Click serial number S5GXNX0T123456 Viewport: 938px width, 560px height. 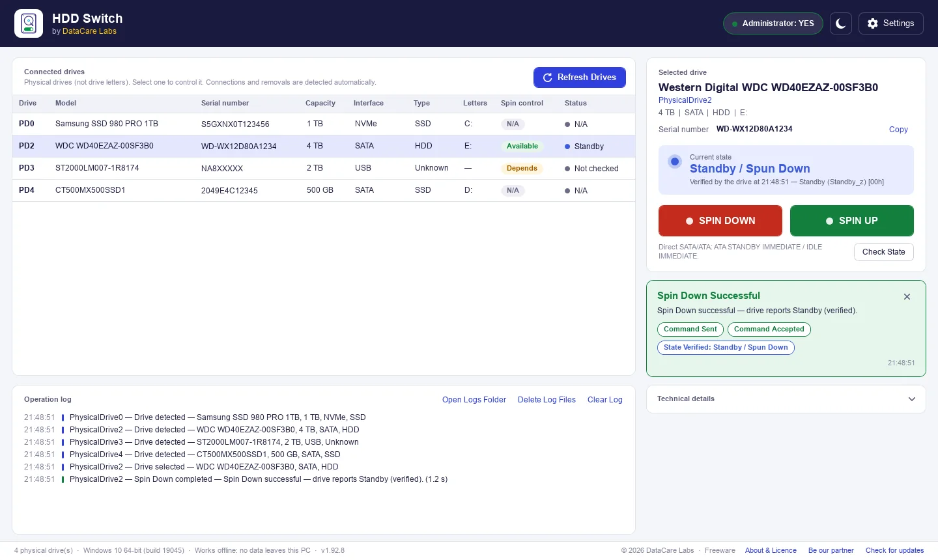tap(235, 124)
